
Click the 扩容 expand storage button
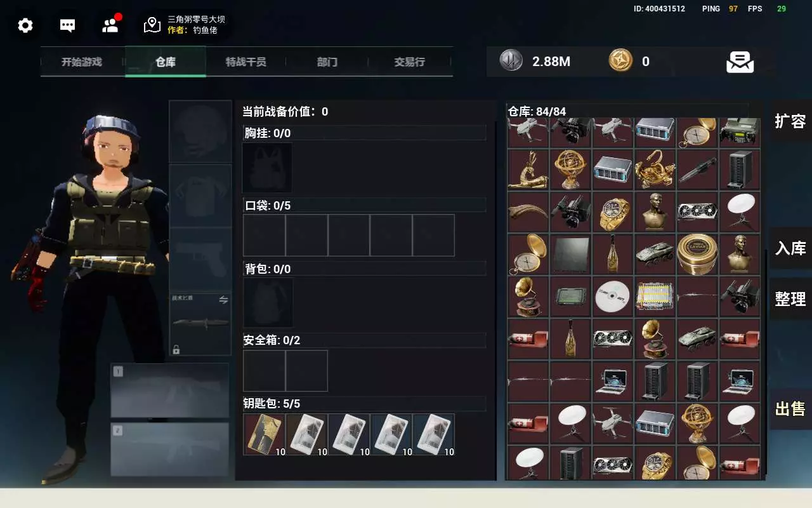click(790, 121)
